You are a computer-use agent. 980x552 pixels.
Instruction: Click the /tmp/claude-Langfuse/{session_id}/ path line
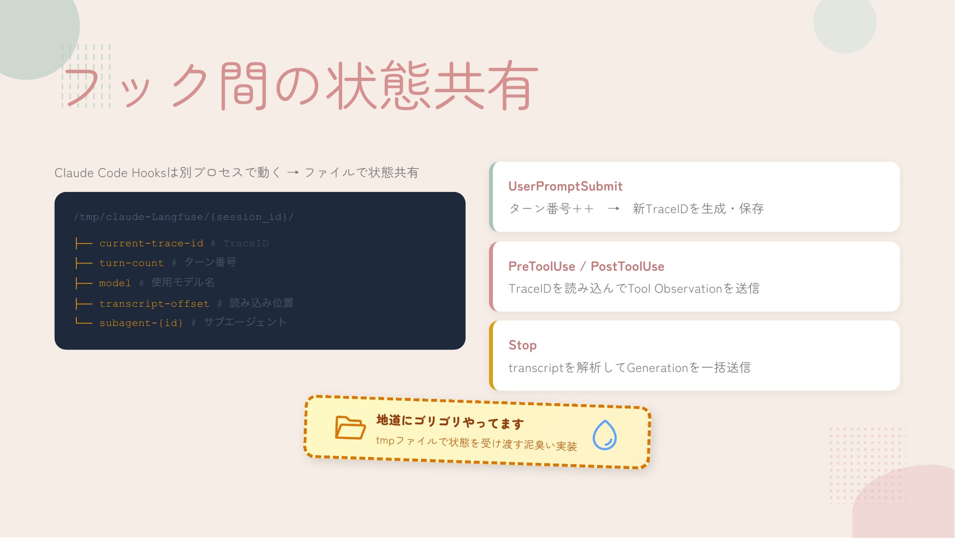(184, 217)
